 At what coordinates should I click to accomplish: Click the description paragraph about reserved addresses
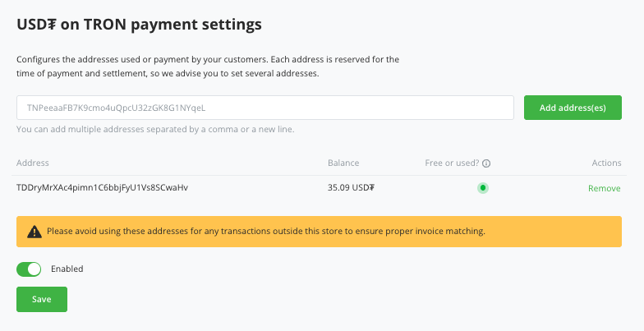tap(208, 67)
